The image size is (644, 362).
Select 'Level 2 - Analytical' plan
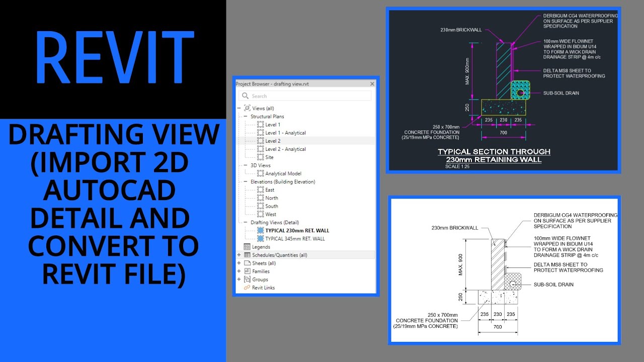(285, 149)
